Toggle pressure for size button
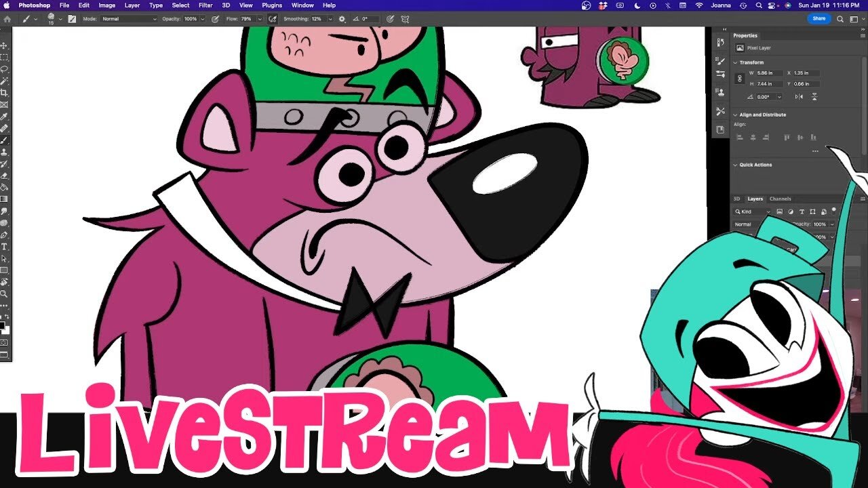The height and width of the screenshot is (488, 868). 390,19
